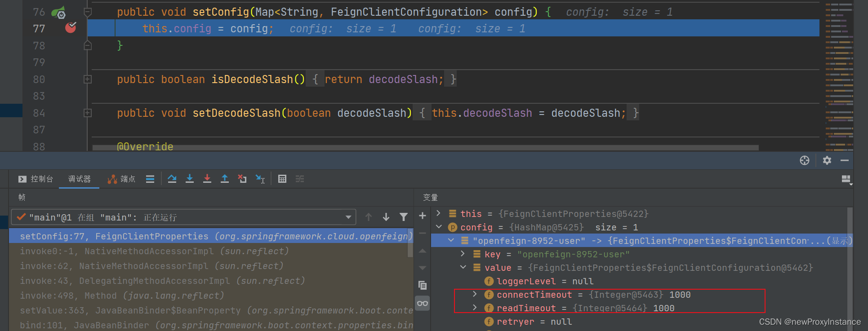Select the setConfig:77 FeignClientProperties stack frame

coord(208,236)
